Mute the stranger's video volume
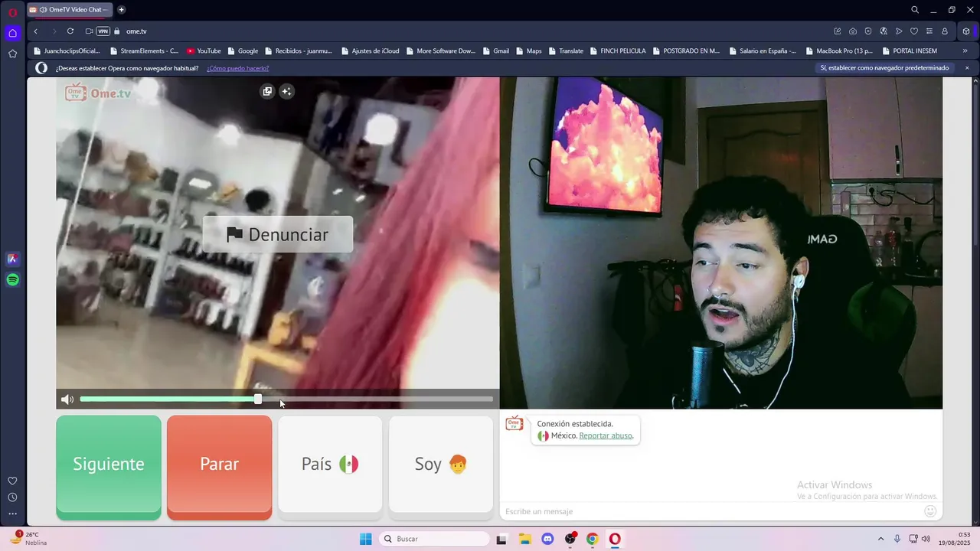 pos(67,399)
